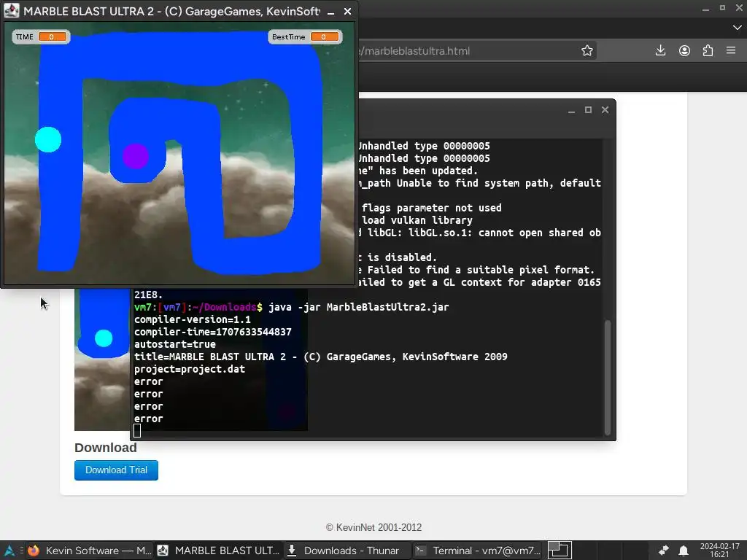Image resolution: width=747 pixels, height=560 pixels.
Task: Click the terminal cursor prompt line
Action: (137, 430)
